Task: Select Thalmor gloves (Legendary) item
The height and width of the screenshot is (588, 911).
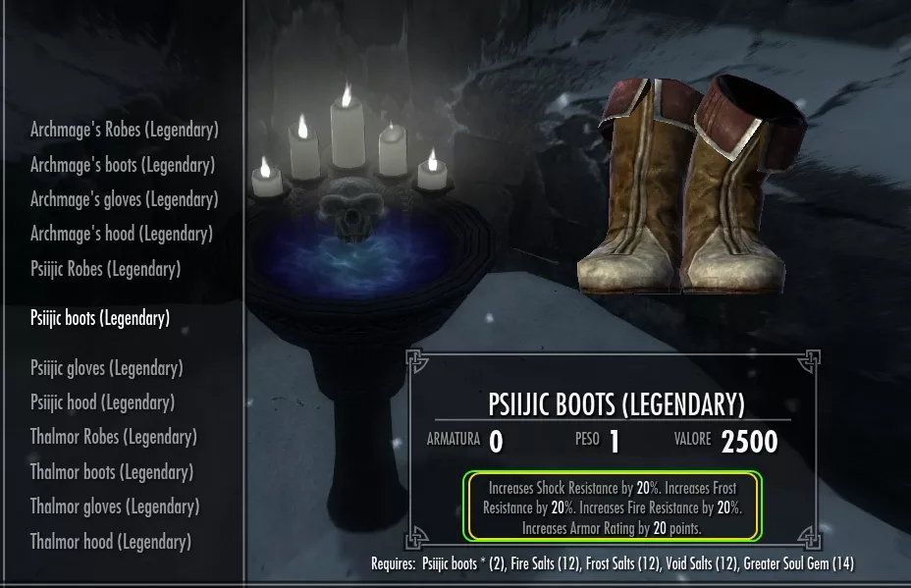Action: coord(115,507)
